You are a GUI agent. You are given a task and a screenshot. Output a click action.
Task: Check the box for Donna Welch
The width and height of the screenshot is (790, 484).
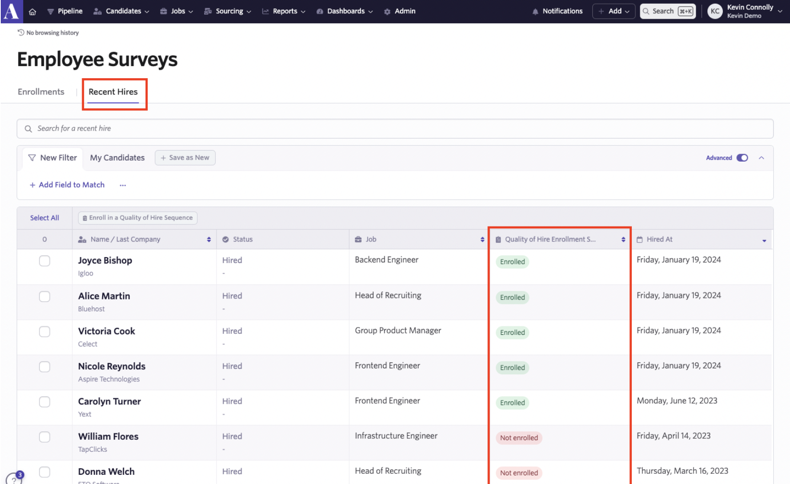pos(44,472)
